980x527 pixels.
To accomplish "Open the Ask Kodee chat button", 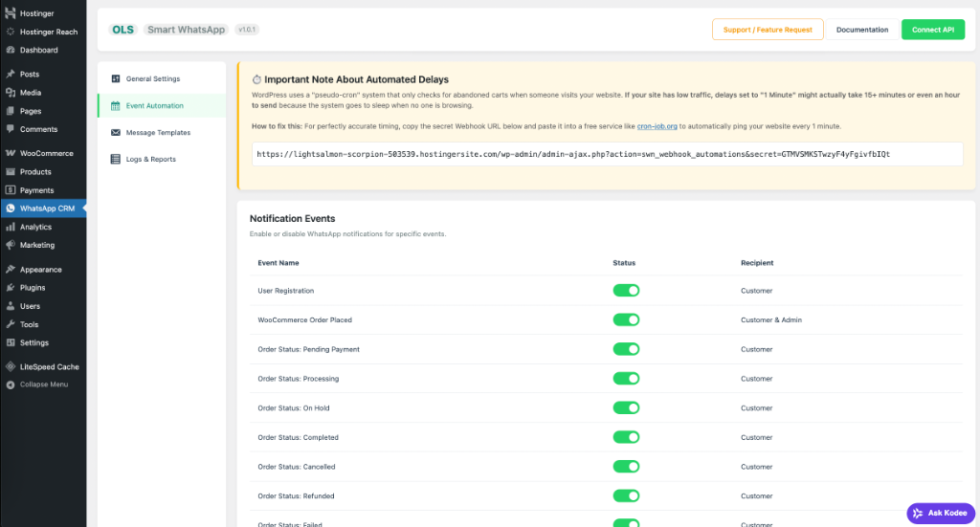I will coord(941,514).
